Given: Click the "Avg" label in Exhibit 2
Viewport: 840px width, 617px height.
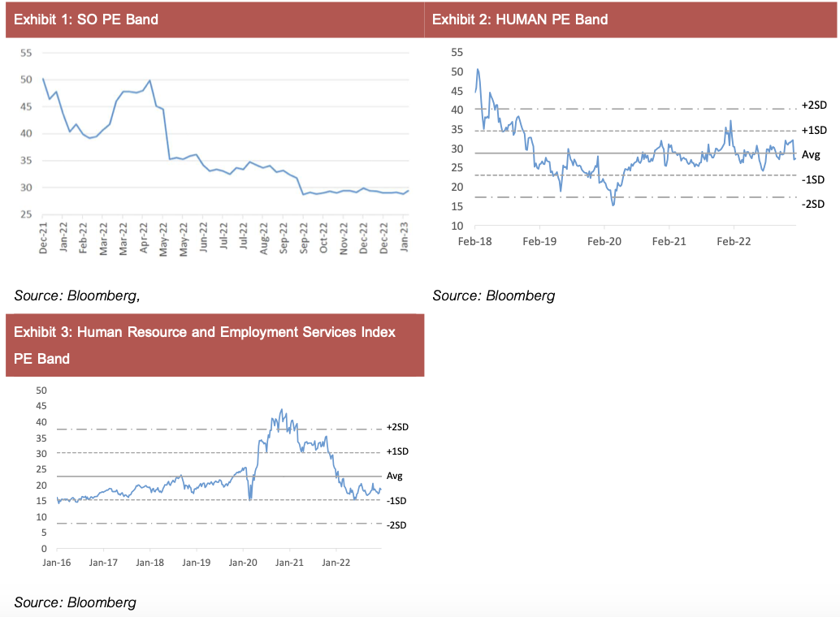Looking at the screenshot, I should click(811, 155).
